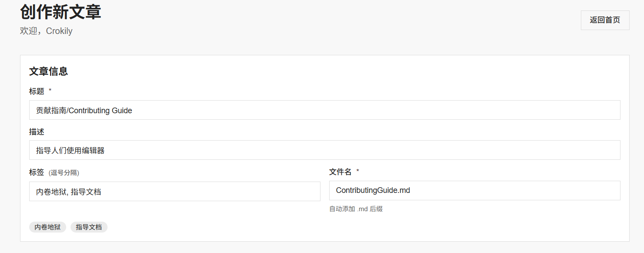Image resolution: width=644 pixels, height=253 pixels.
Task: Click the words Contributing Guide in the title field
Action: coord(100,111)
